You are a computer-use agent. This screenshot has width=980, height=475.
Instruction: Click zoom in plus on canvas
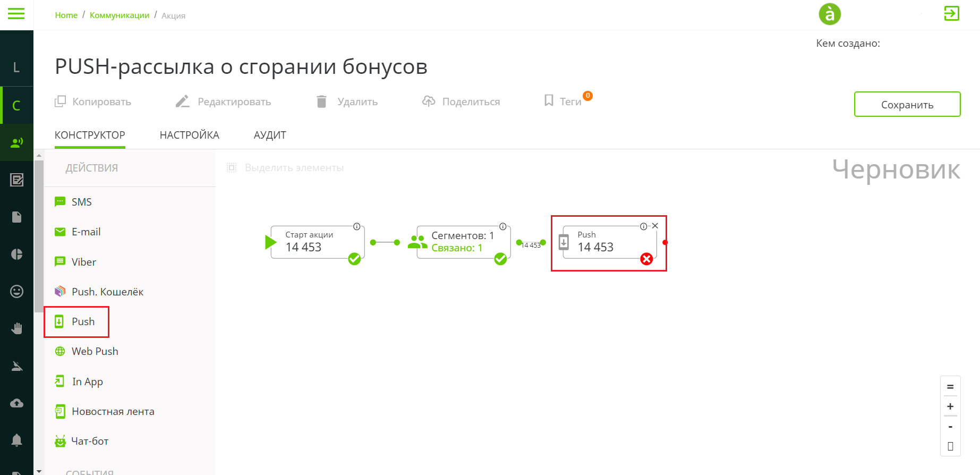coord(950,406)
